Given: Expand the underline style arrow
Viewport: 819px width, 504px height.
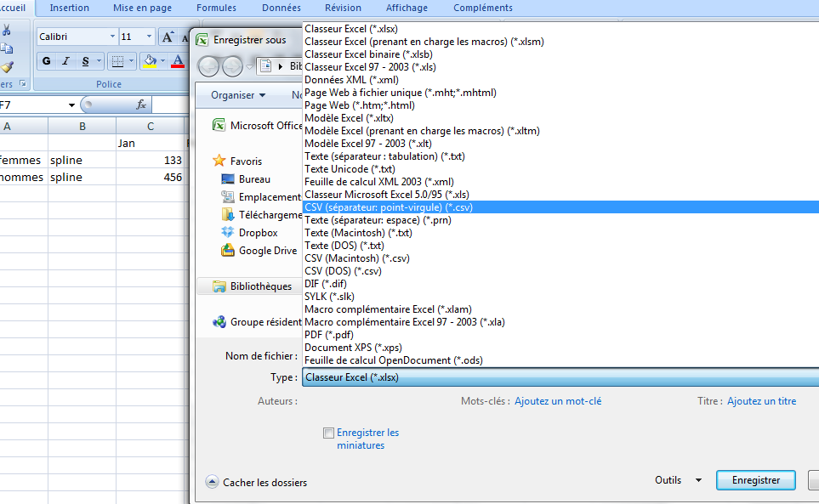Looking at the screenshot, I should (x=100, y=61).
